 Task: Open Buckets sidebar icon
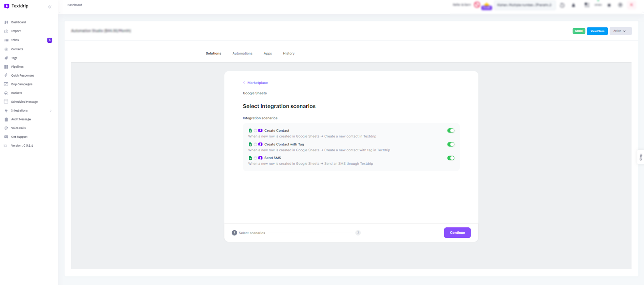pyautogui.click(x=6, y=93)
